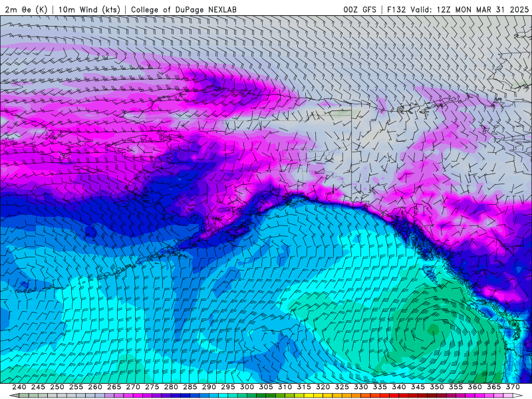Click the 255 value on the color scale
This screenshot has height=399, width=532.
76,387
